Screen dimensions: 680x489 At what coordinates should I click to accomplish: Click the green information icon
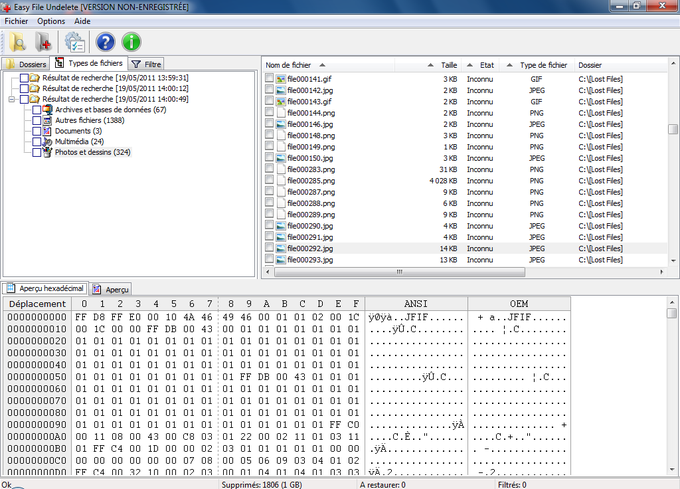coord(131,42)
